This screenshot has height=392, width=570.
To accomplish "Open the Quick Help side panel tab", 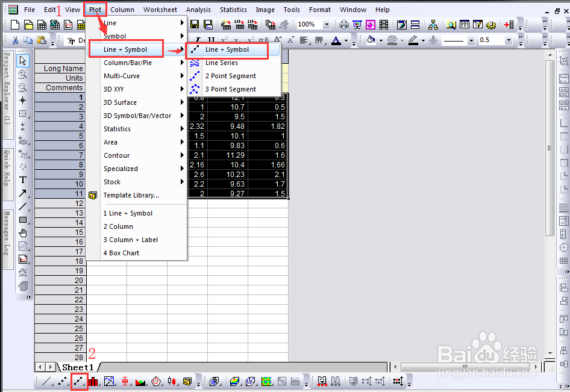I will 7,174.
